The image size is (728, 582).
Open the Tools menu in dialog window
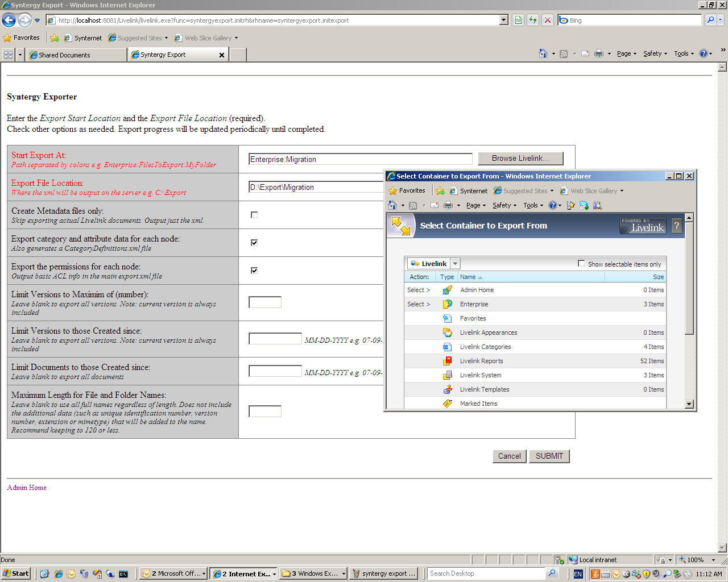tap(533, 205)
